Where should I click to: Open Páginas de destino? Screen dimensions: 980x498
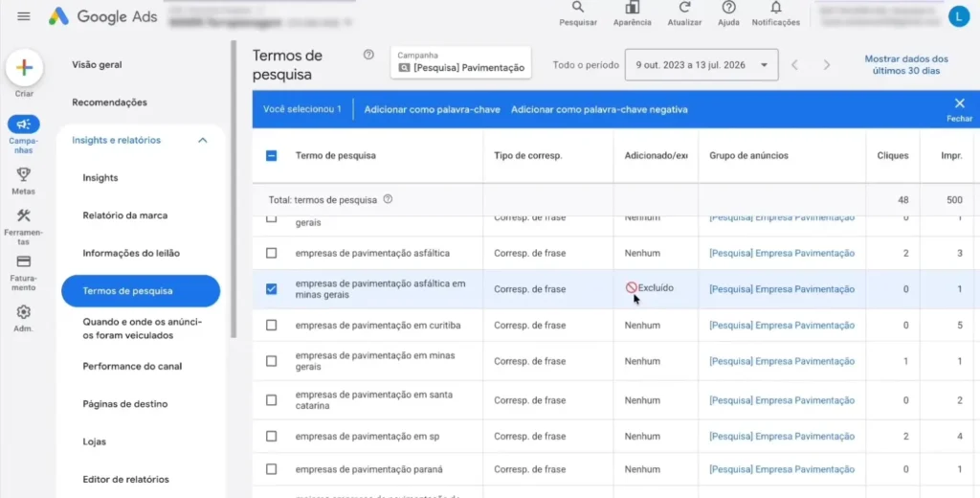(125, 403)
